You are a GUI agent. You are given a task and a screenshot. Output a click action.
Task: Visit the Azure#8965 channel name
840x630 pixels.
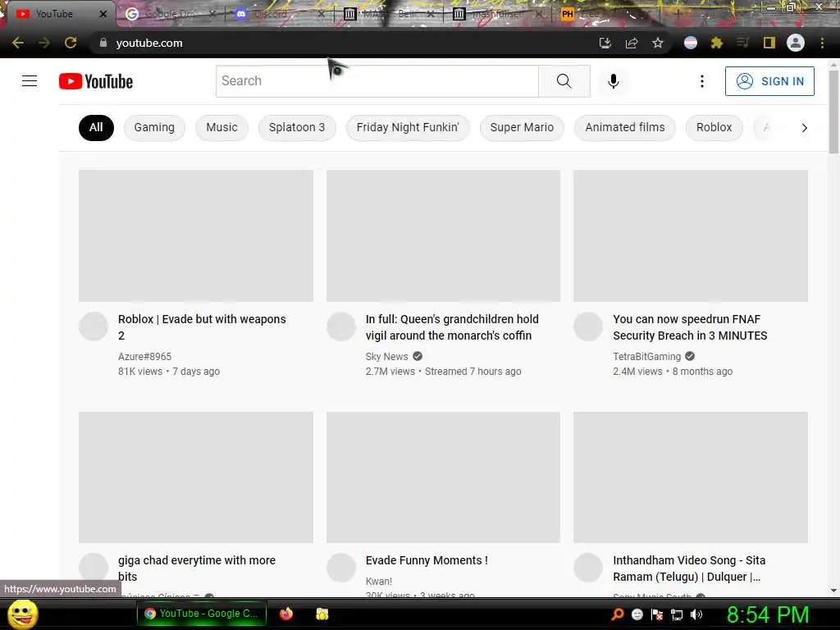pyautogui.click(x=144, y=357)
